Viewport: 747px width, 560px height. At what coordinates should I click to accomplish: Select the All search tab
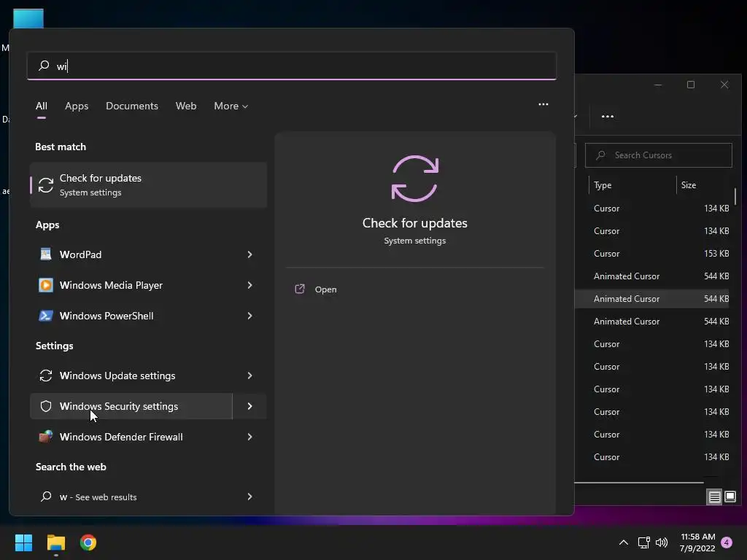pos(42,106)
